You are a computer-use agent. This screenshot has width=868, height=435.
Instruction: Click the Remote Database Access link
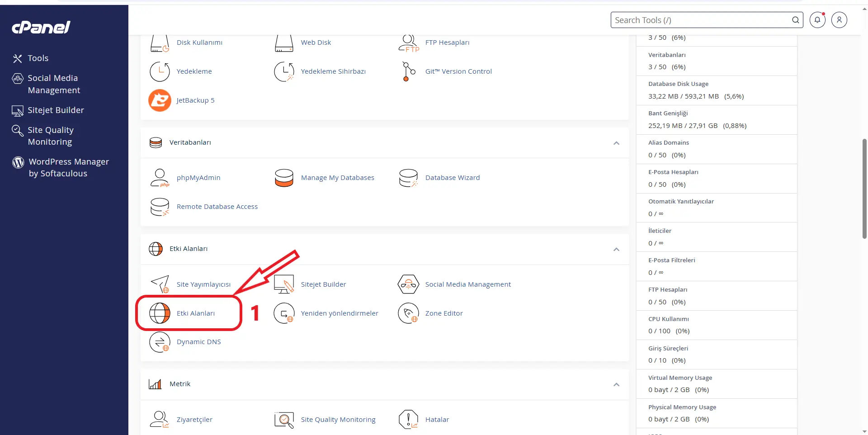click(217, 207)
